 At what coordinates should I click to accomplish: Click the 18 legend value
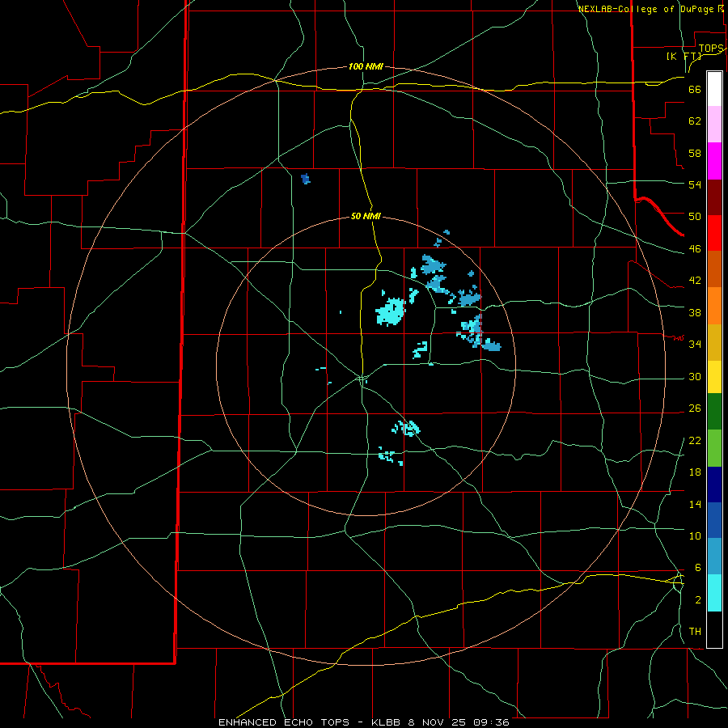(x=695, y=472)
